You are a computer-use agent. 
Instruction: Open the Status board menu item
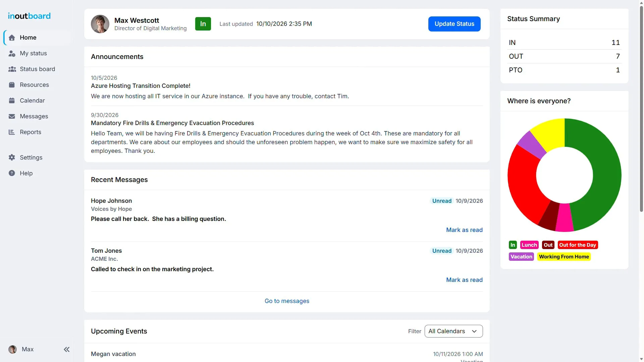coord(37,69)
